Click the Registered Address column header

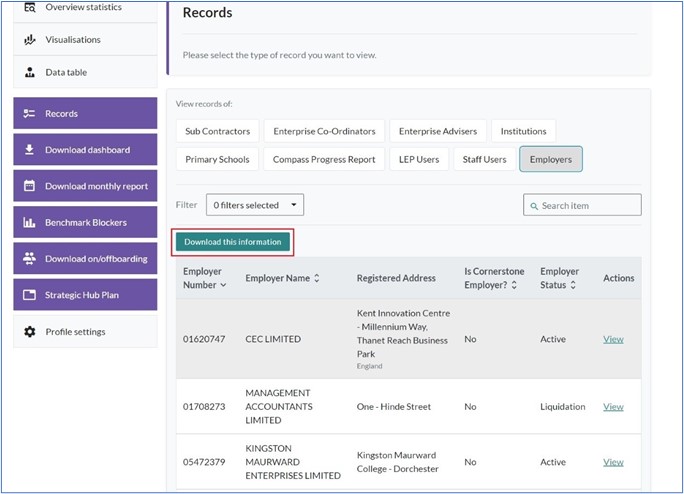396,278
